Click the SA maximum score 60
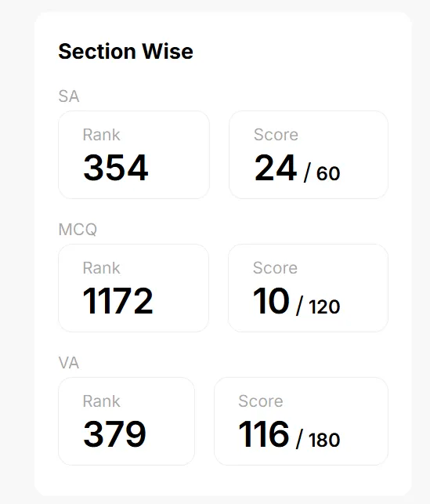 point(328,173)
